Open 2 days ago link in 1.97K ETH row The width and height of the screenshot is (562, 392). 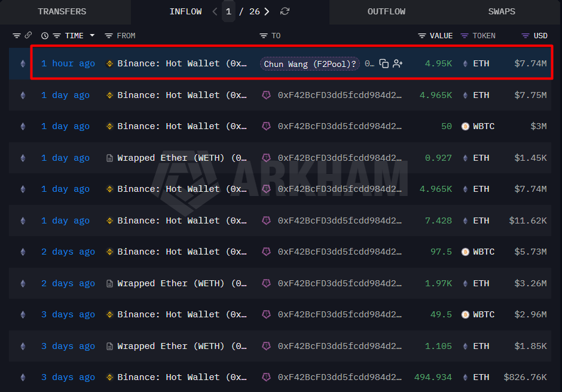pyautogui.click(x=68, y=283)
